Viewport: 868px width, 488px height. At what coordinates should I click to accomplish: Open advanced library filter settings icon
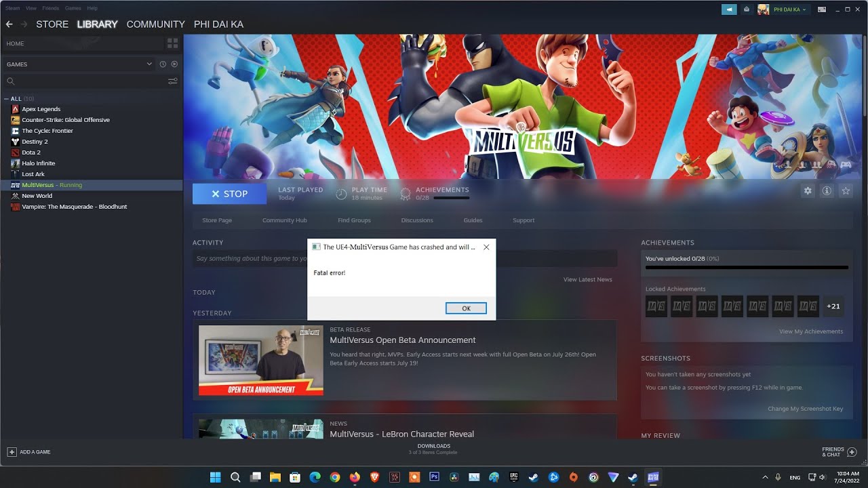click(173, 81)
